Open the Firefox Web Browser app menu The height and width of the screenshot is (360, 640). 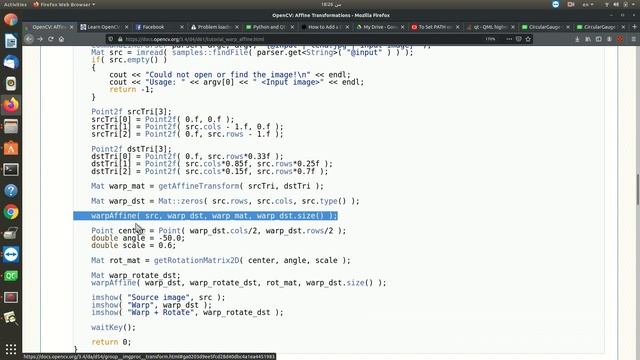(64, 4)
